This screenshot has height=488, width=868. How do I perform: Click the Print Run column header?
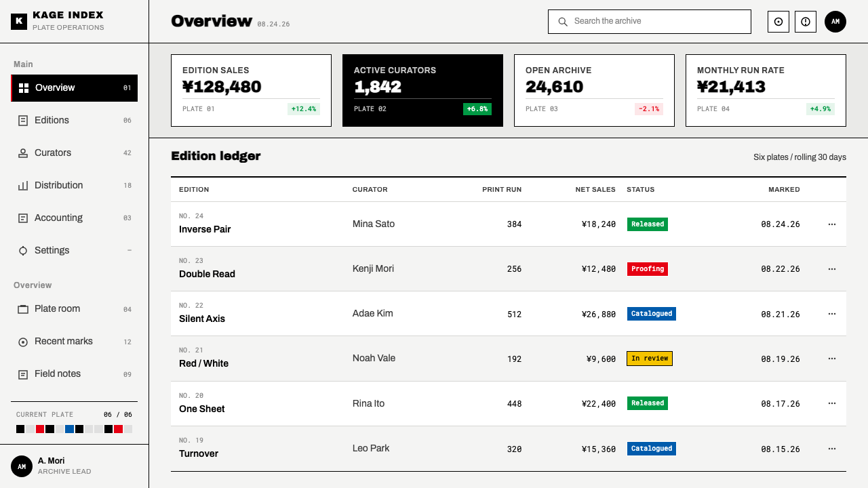(502, 190)
